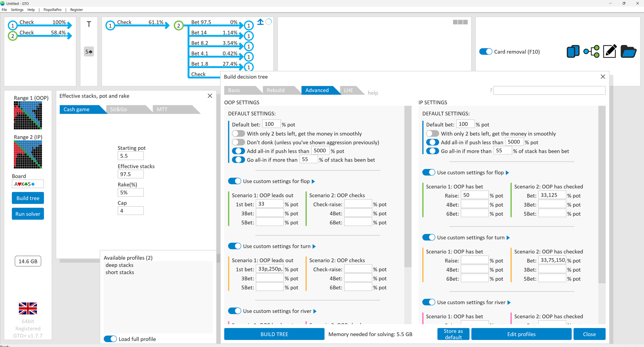
Task: Click Store as default button
Action: click(x=453, y=334)
